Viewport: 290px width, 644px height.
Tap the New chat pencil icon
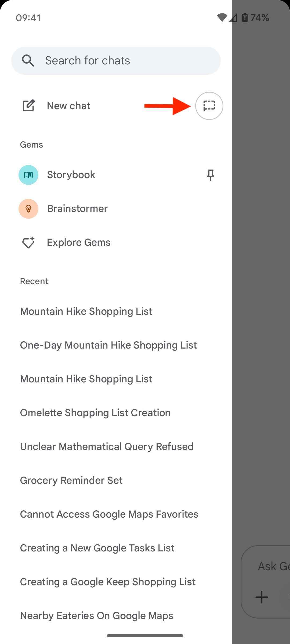click(28, 106)
